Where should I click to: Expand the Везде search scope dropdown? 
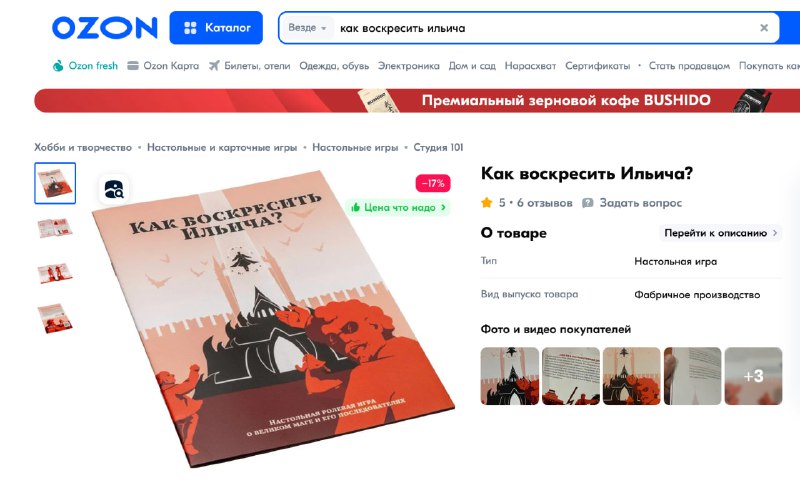(x=307, y=28)
